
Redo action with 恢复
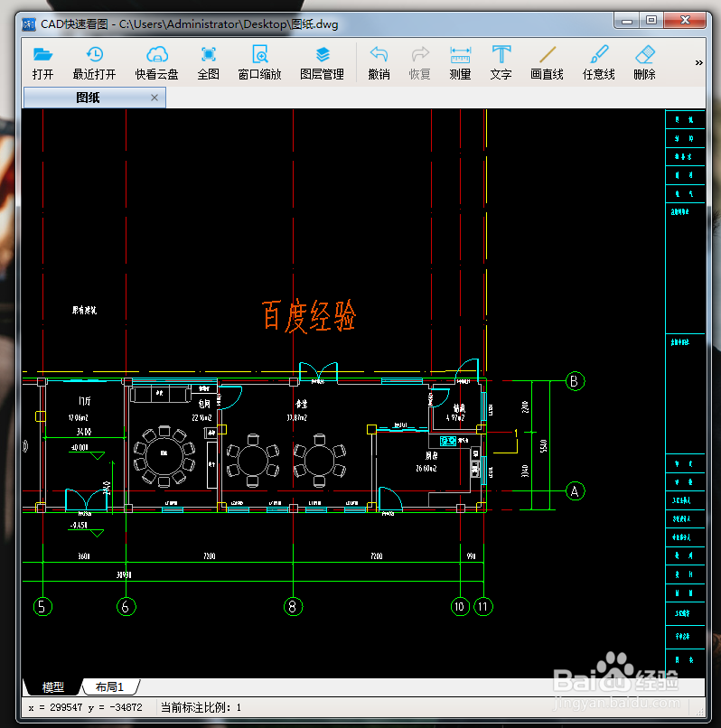pos(419,62)
